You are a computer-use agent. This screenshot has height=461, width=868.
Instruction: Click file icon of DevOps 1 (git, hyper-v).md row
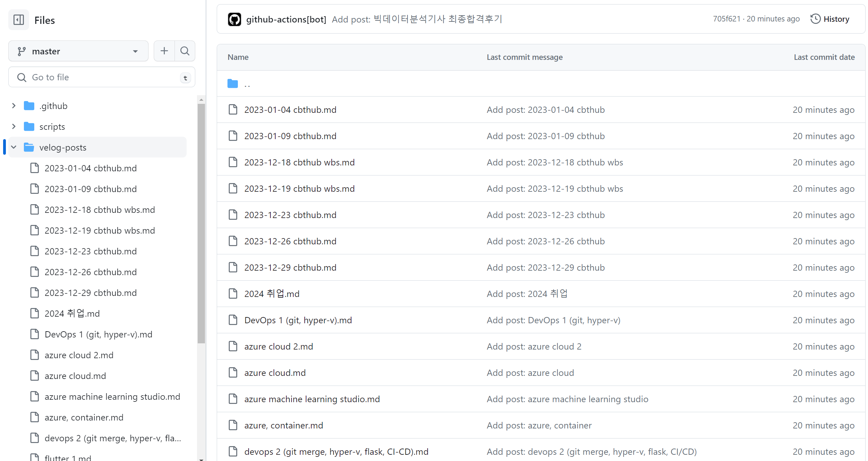point(233,320)
